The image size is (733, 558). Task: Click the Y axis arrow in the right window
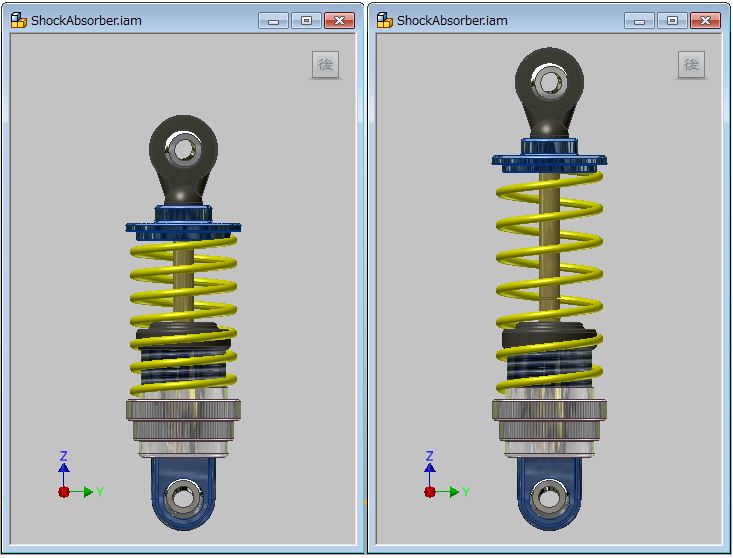coord(453,492)
